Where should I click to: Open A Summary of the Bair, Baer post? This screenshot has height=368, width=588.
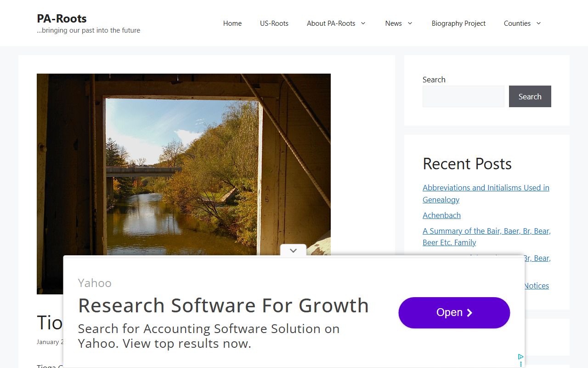pyautogui.click(x=486, y=236)
